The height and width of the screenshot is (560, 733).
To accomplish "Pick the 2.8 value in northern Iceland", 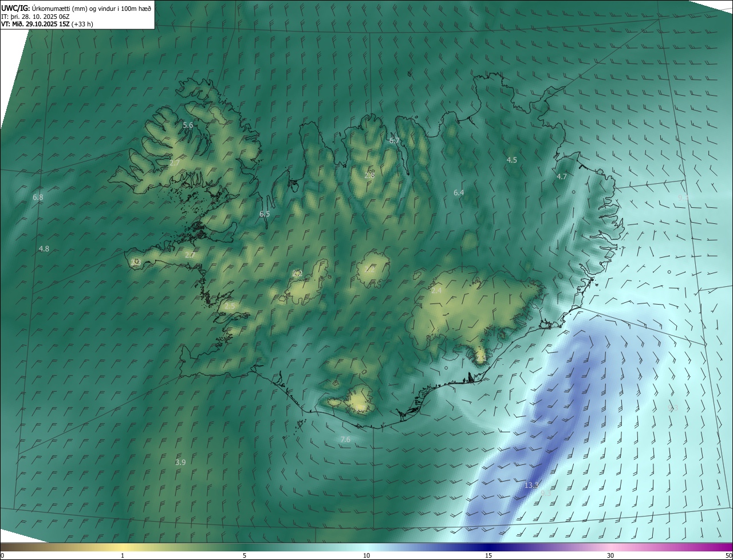I will pos(369,175).
